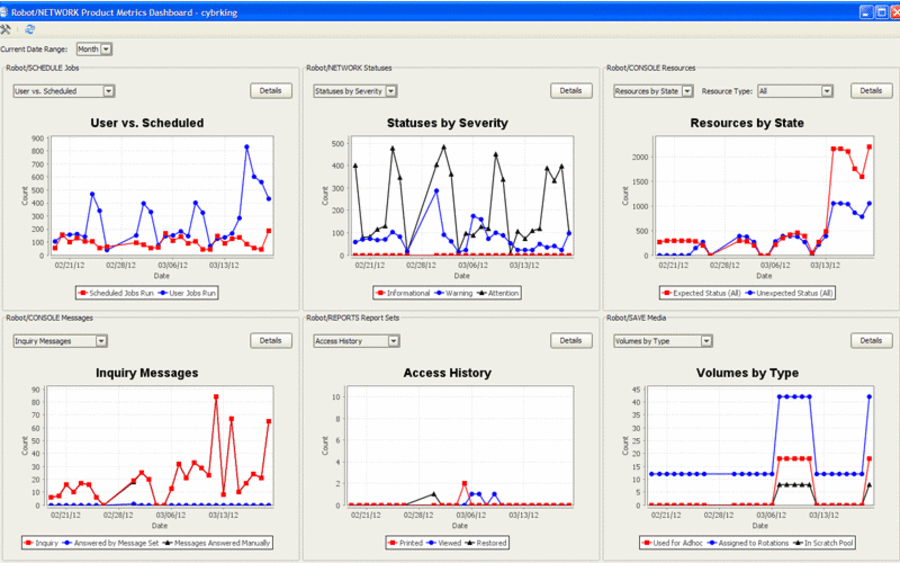Click the User vs. Scheduled chart title
This screenshot has height=563, width=900.
(147, 123)
